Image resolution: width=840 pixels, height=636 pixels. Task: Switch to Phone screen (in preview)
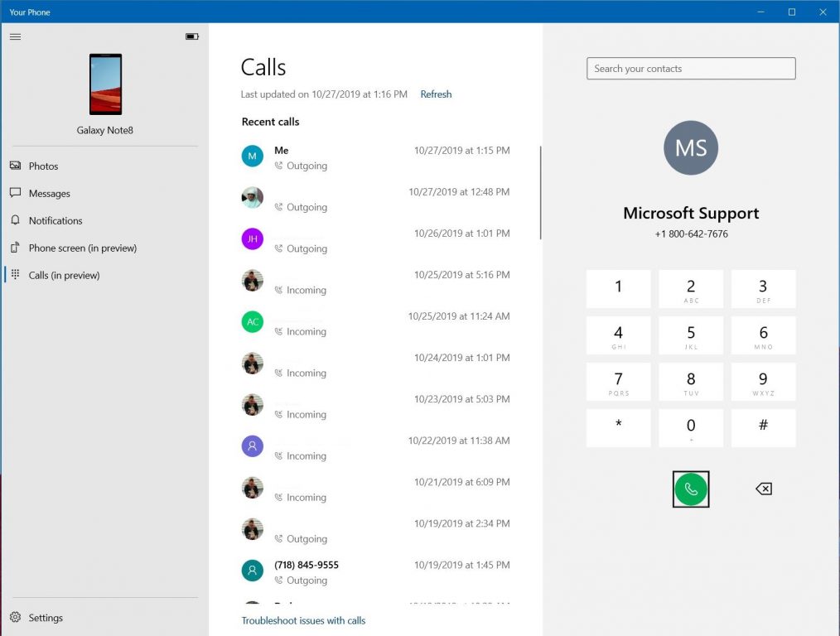[x=82, y=248]
